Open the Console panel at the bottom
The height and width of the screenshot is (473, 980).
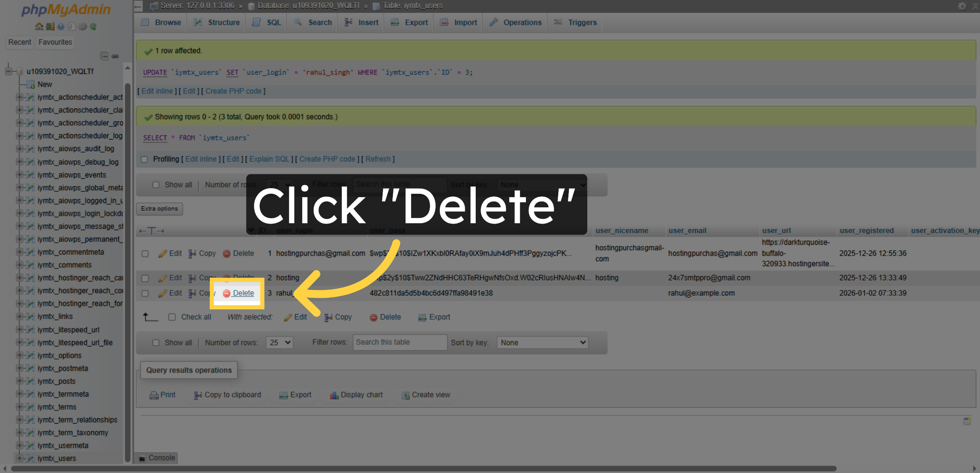pos(156,458)
